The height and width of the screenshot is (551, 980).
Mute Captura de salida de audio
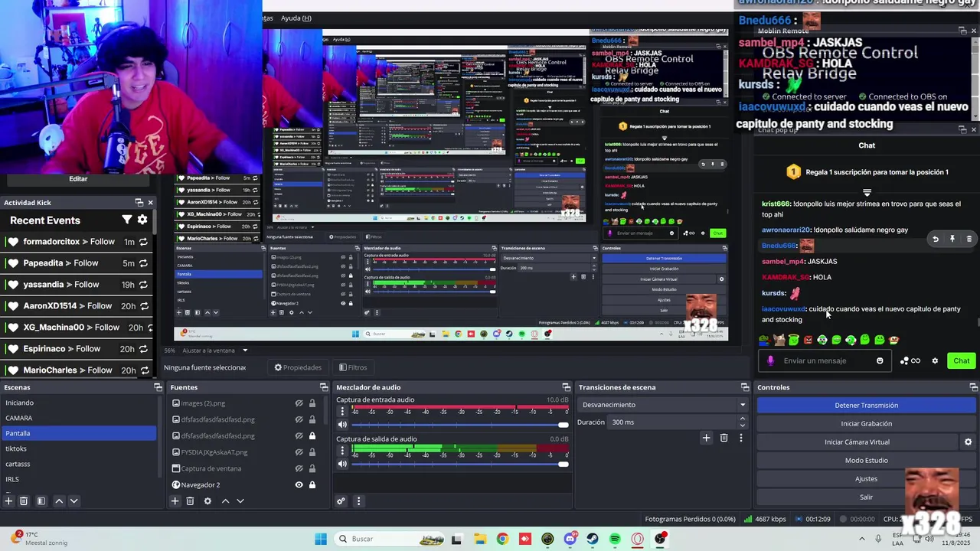(343, 464)
